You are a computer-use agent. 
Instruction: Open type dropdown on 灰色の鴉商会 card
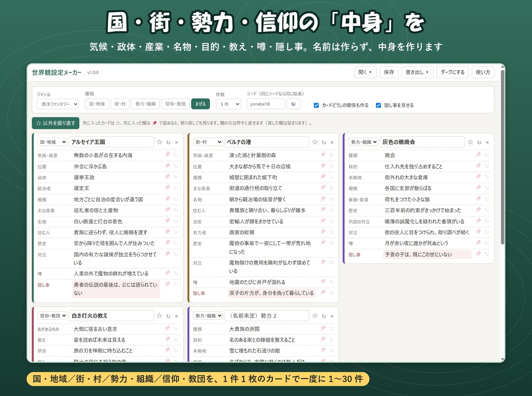(363, 142)
